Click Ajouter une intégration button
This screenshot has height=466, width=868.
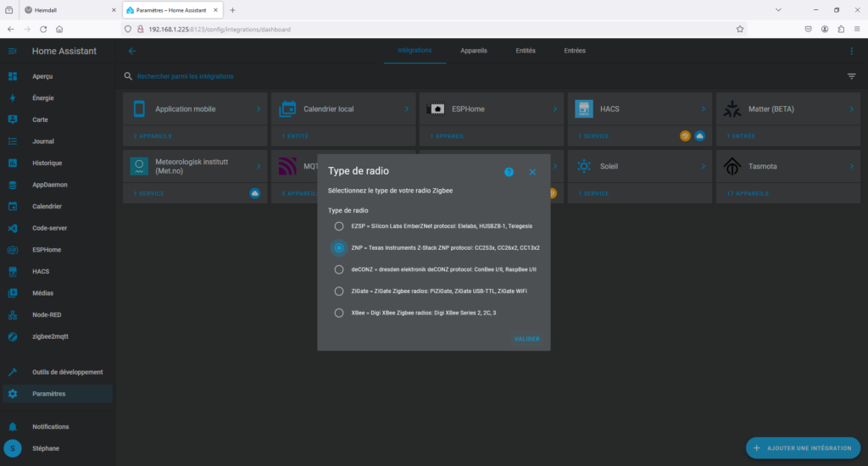click(x=804, y=448)
